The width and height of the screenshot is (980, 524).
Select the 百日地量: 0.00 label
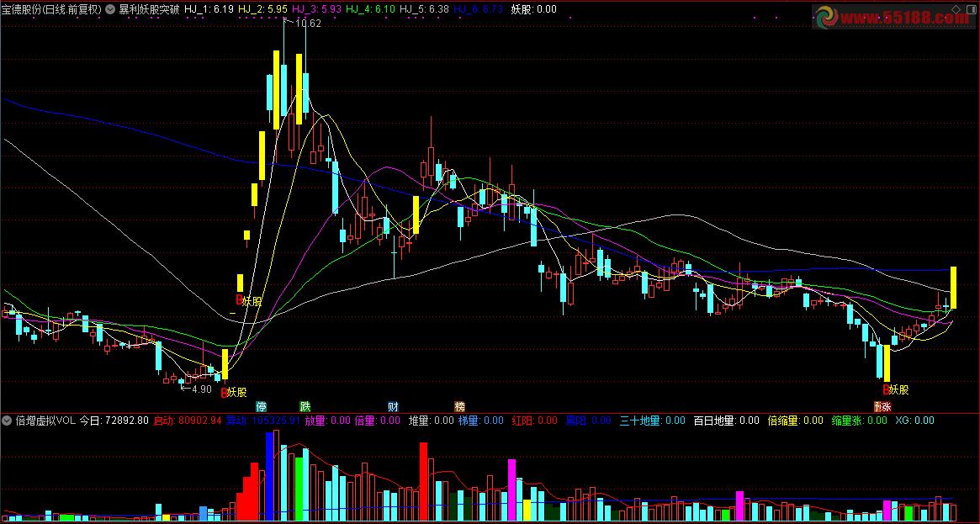point(726,421)
